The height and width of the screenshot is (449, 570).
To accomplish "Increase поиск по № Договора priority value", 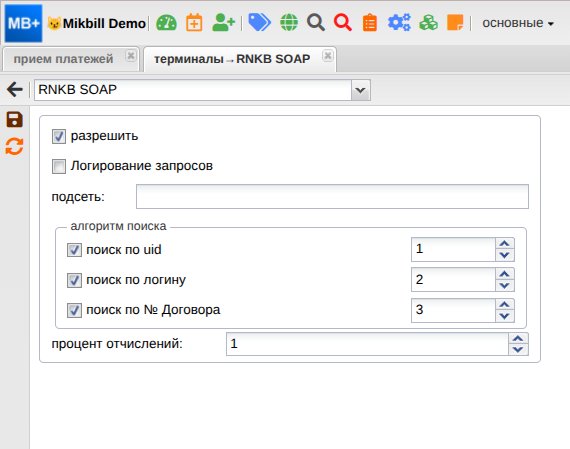I will click(x=505, y=304).
